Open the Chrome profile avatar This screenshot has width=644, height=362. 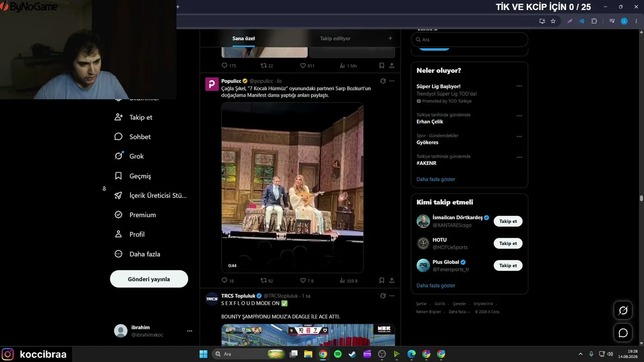[x=624, y=21]
